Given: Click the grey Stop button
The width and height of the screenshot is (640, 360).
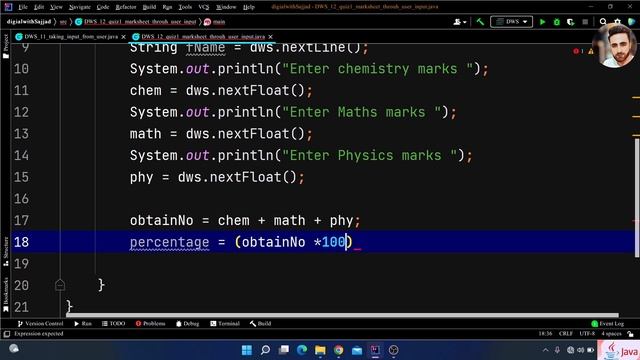Looking at the screenshot, I should [x=585, y=22].
